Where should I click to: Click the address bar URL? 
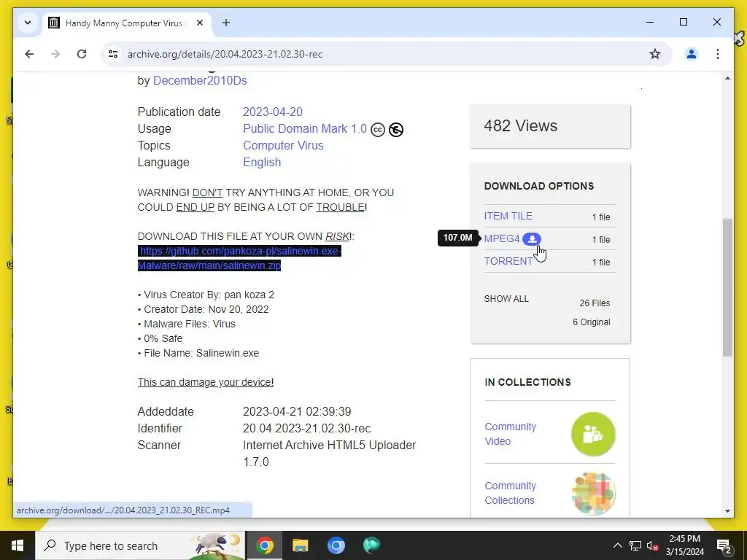pos(225,54)
